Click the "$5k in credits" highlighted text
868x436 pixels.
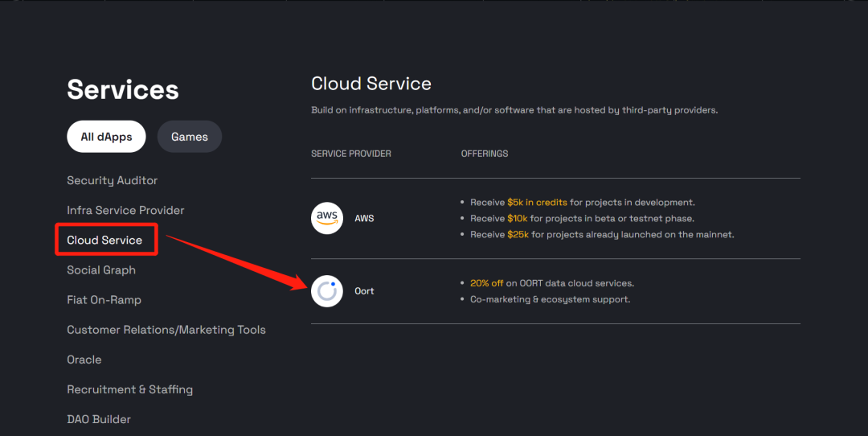point(537,203)
